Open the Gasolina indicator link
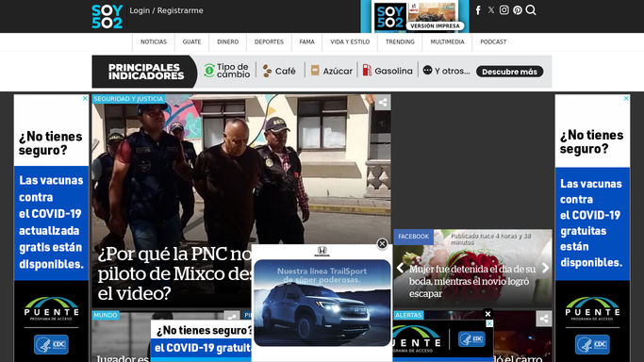This screenshot has width=644, height=362. pos(388,71)
